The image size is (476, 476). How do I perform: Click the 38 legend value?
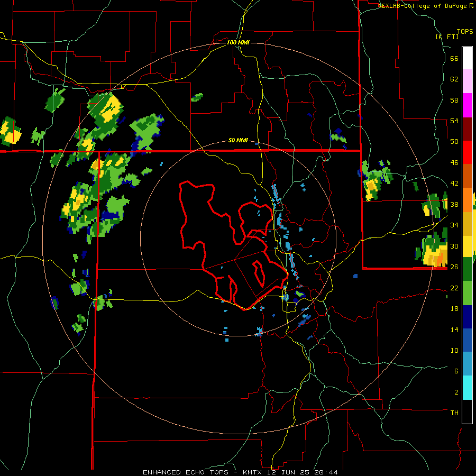pyautogui.click(x=454, y=204)
